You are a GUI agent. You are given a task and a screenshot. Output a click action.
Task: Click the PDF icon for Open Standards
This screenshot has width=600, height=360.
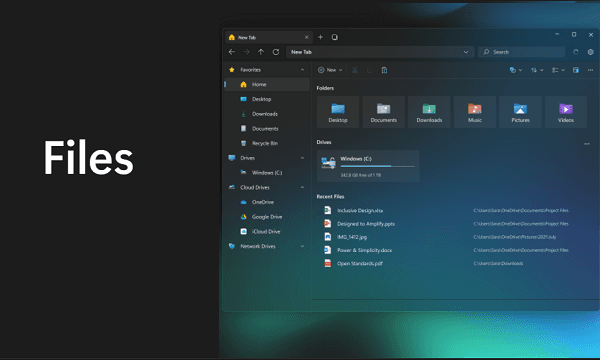click(328, 263)
